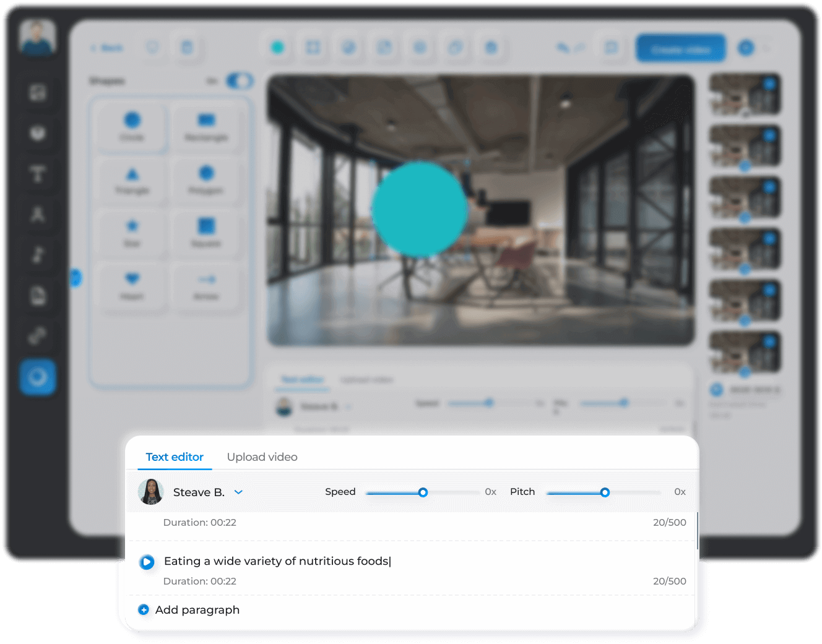Play the nutritious foods paragraph audio

[147, 562]
